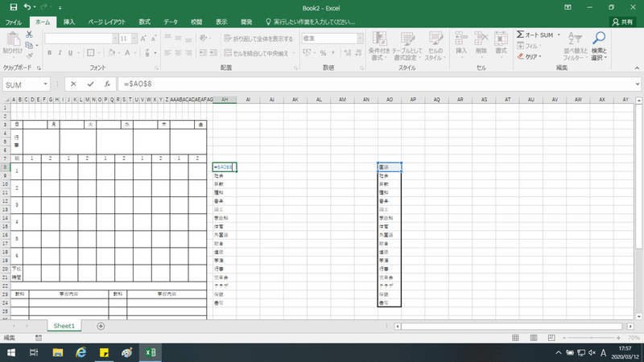Open the Clear dropdown
The width and height of the screenshot is (644, 362).
point(530,56)
